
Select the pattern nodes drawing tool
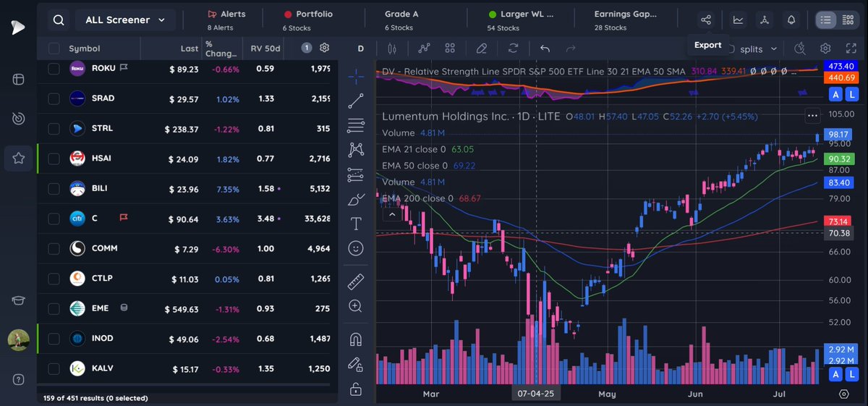(356, 150)
